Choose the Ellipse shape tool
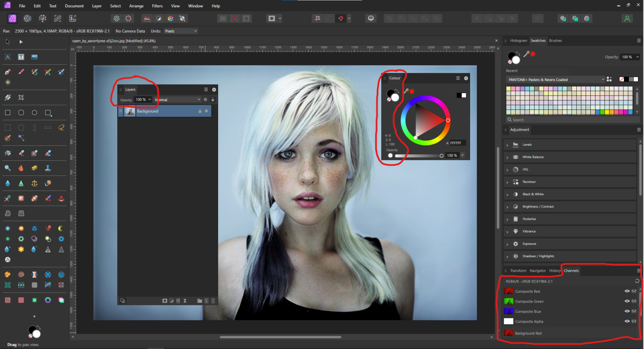 click(x=34, y=113)
